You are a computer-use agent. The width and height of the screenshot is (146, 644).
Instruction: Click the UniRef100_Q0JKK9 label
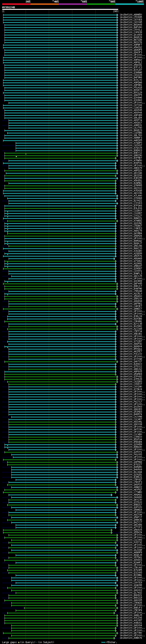pos(131,35)
